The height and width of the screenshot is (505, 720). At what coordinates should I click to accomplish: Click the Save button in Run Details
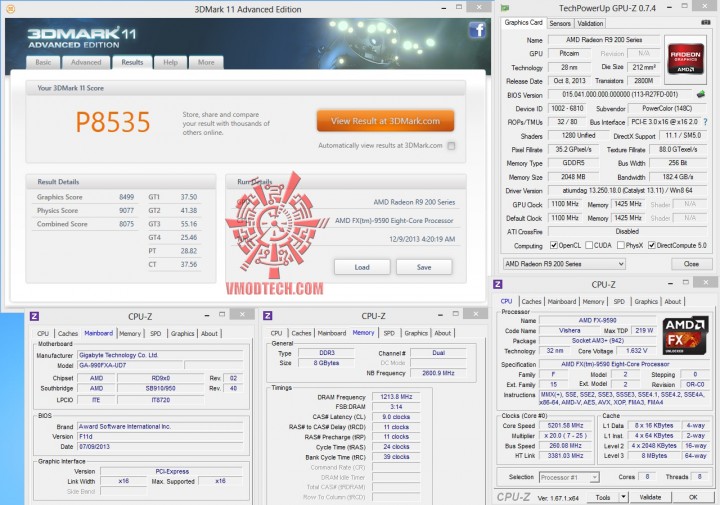pyautogui.click(x=424, y=267)
